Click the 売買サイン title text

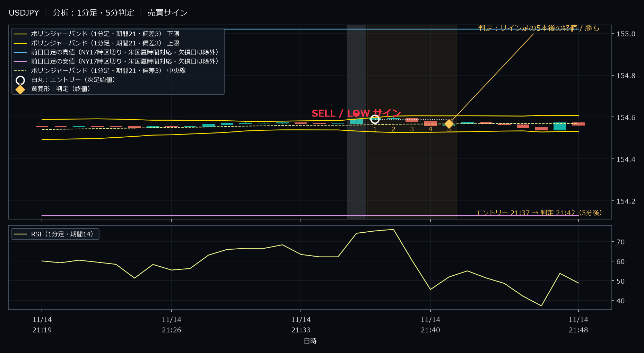pos(167,13)
